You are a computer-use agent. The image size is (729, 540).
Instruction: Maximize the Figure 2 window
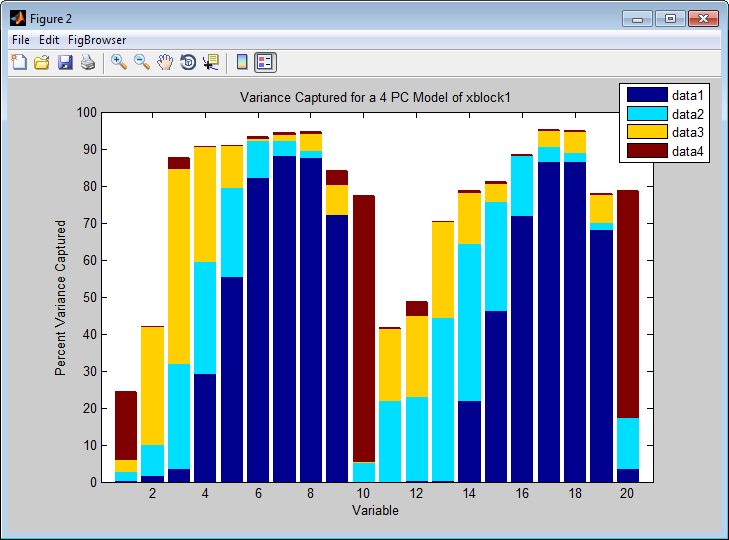click(669, 18)
